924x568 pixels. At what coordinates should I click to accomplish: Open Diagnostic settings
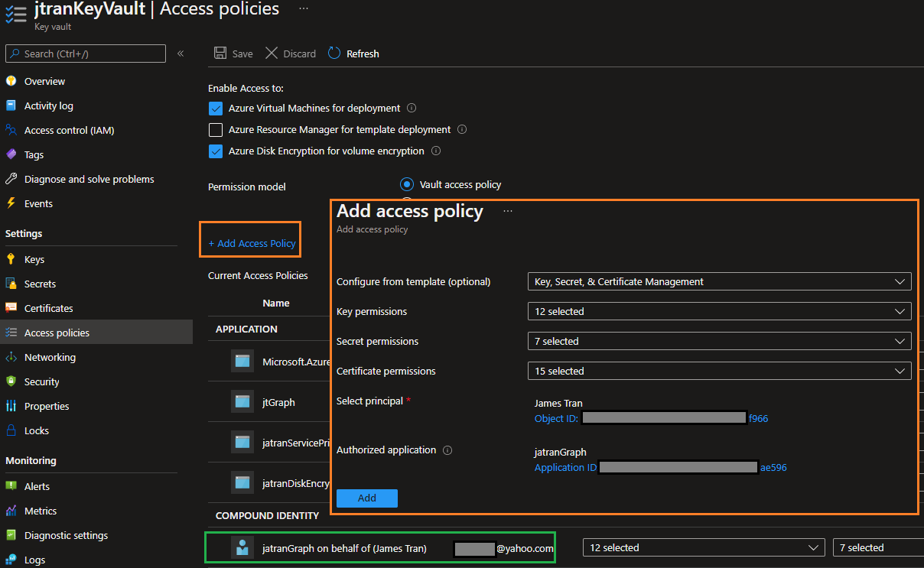(x=66, y=535)
